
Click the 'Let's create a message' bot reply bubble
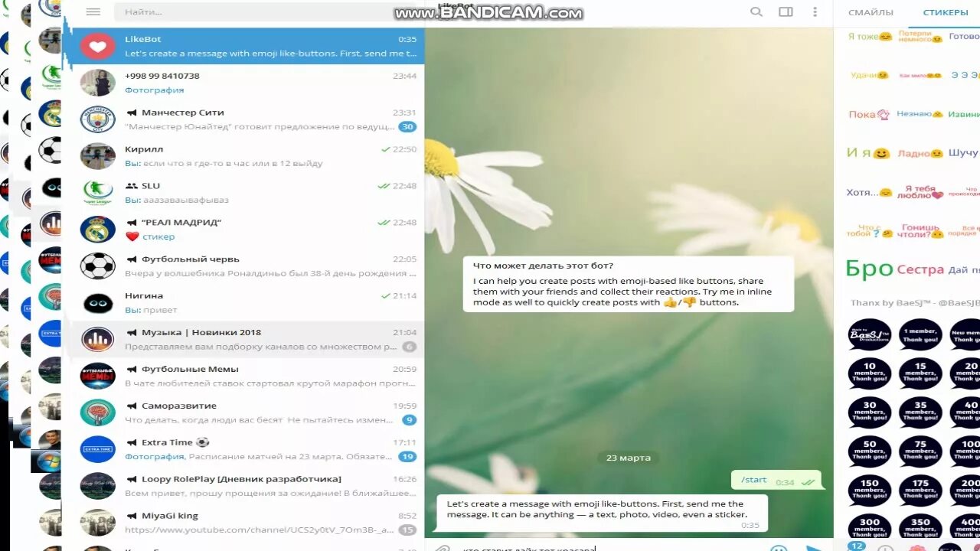(x=603, y=514)
